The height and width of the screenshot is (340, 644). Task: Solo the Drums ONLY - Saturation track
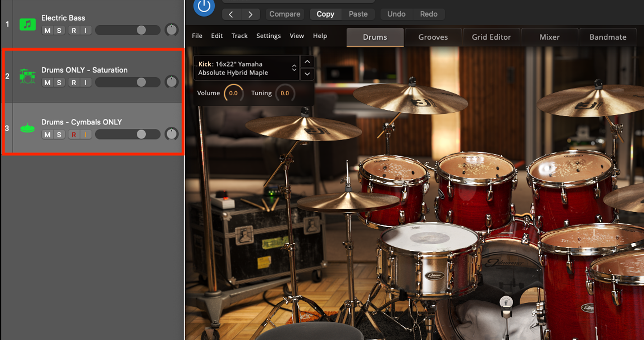(x=59, y=83)
